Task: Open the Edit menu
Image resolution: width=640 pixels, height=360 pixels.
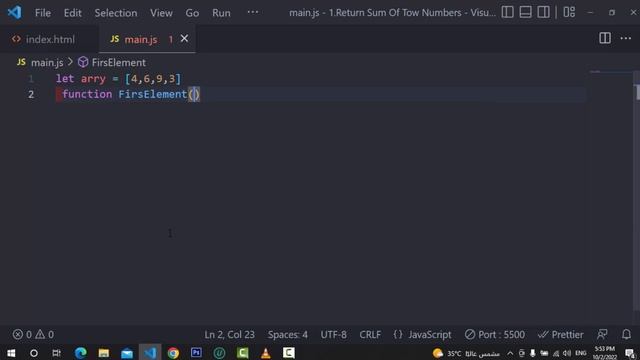Action: click(73, 13)
